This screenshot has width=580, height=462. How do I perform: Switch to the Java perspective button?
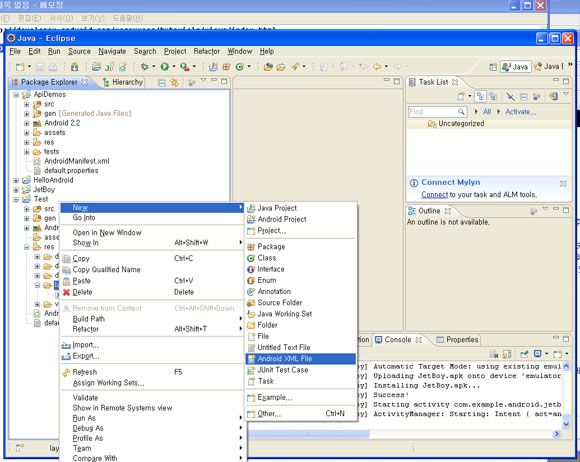(515, 67)
